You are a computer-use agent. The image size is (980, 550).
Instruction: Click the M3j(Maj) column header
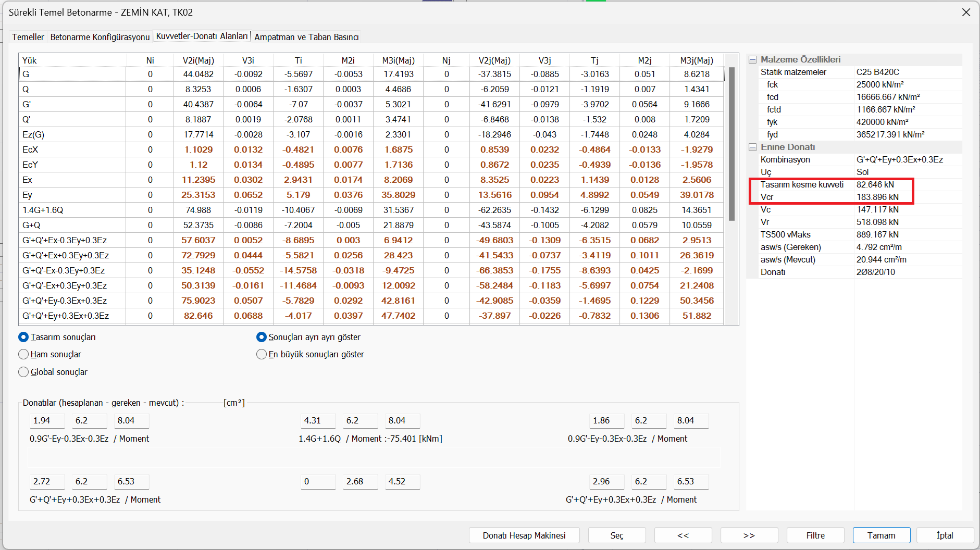[697, 60]
